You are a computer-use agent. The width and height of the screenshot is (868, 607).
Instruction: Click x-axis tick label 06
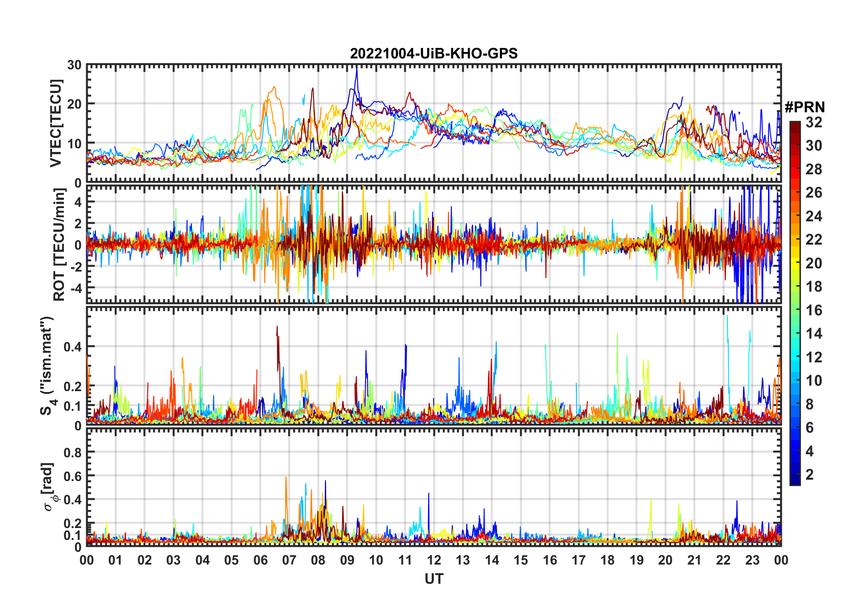pyautogui.click(x=260, y=560)
